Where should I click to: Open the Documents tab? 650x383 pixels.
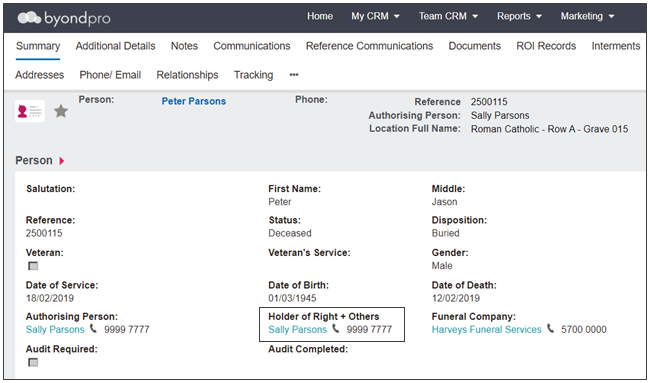475,46
